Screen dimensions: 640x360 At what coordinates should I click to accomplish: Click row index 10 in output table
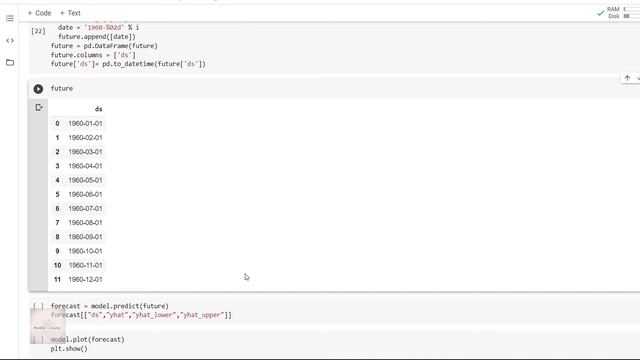[x=57, y=265]
